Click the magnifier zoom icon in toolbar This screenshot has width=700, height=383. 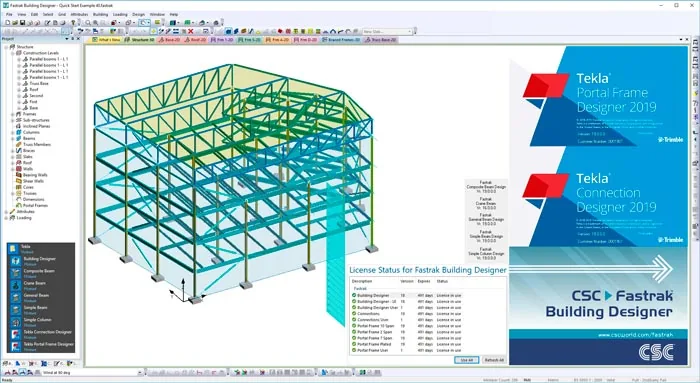pos(88,23)
